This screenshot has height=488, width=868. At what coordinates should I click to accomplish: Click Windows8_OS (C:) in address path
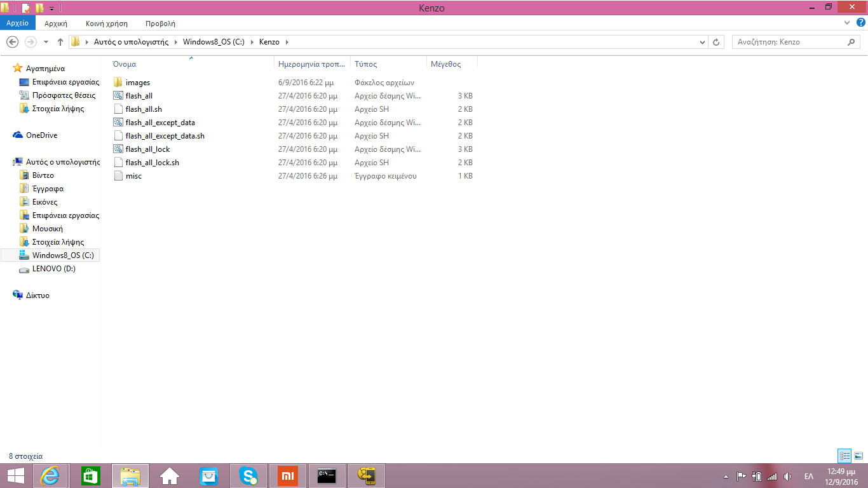(x=214, y=42)
